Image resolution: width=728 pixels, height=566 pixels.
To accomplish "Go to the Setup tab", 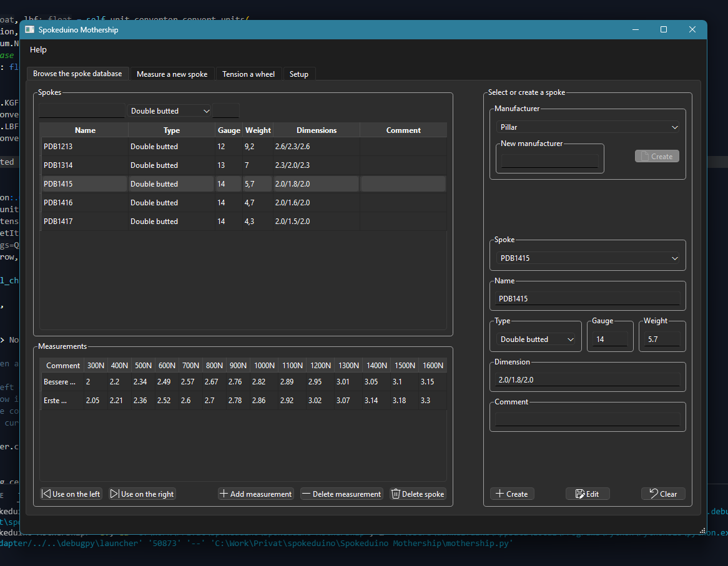I will pyautogui.click(x=299, y=74).
